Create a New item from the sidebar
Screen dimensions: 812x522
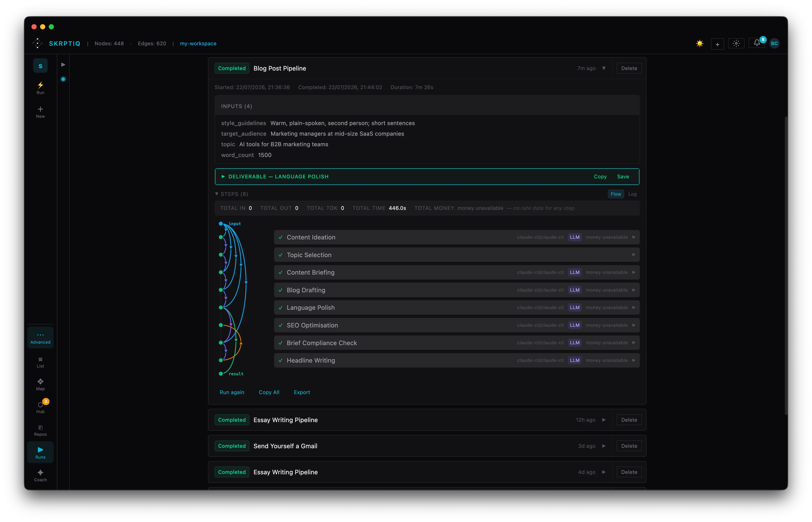[x=40, y=112]
